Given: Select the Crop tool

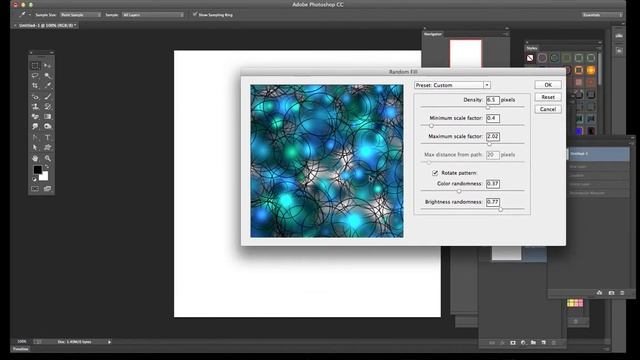Looking at the screenshot, I should [x=35, y=86].
